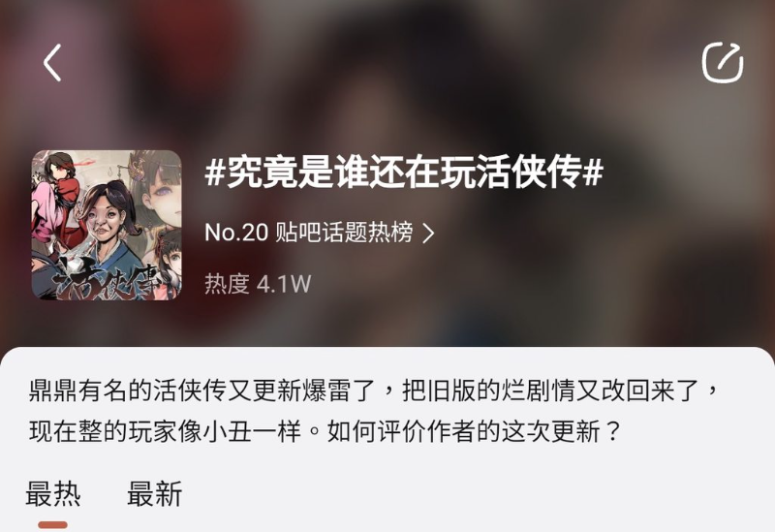Tap the line ending 如何评价作者的这次更新？
775x532 pixels.
point(325,431)
